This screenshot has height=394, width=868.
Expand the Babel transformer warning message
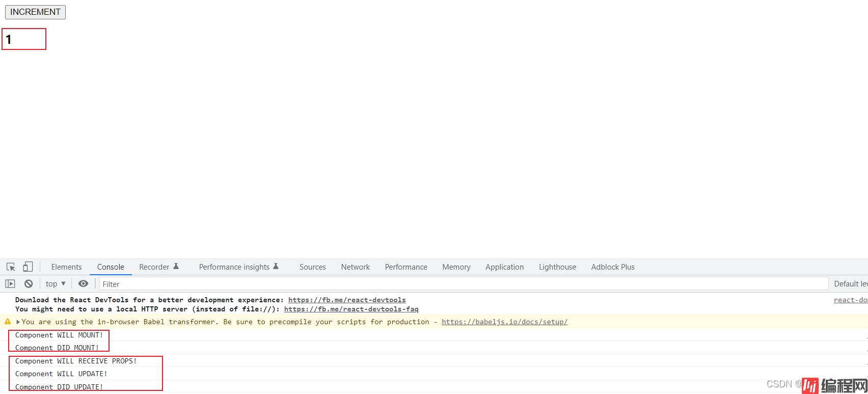coord(18,322)
